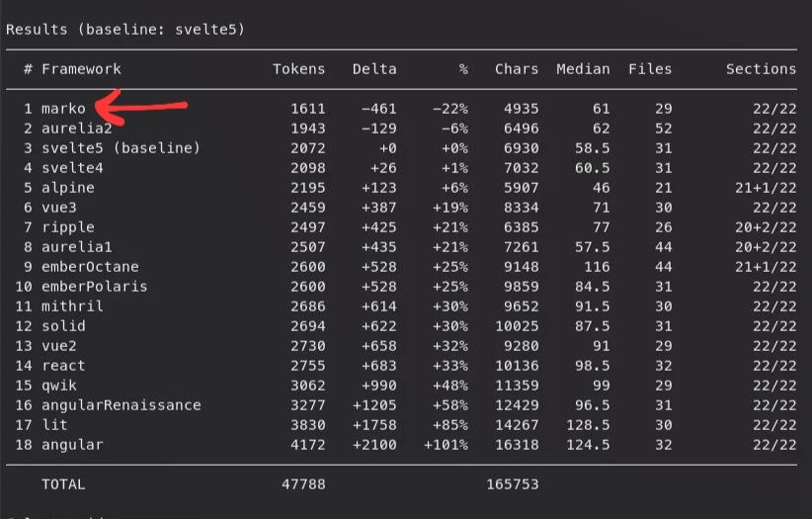This screenshot has width=812, height=519.
Task: Click mithril's delta value +614
Action: [378, 305]
